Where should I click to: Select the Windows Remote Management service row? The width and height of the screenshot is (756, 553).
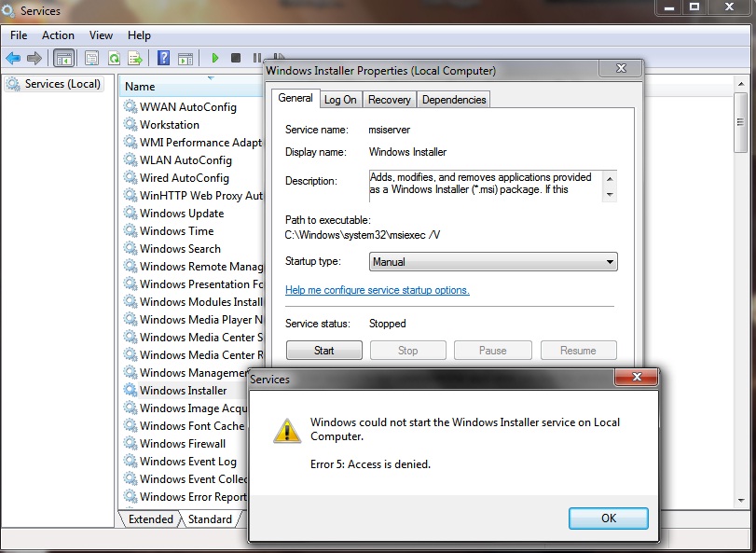coord(192,266)
